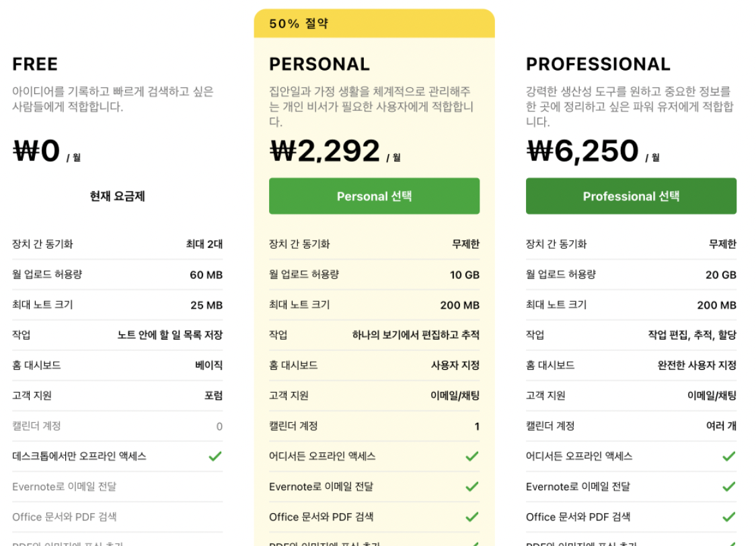
Task: Click the Office 문서와 PDF 검색 checkmark in Personal plan
Action: pyautogui.click(x=474, y=516)
